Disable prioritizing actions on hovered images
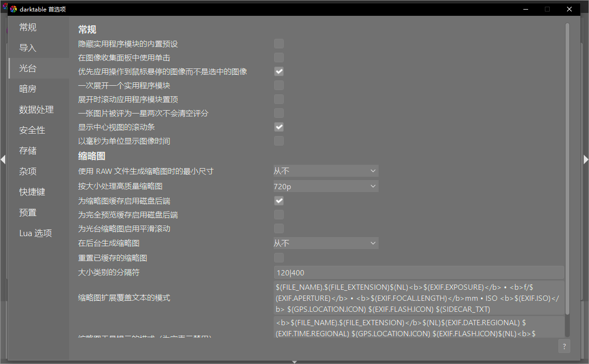The image size is (589, 364). (x=278, y=71)
